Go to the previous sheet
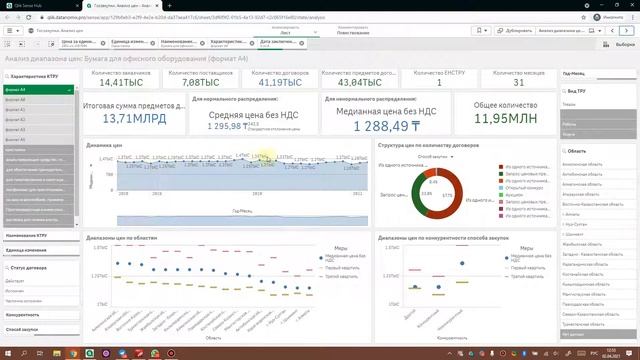 pos(612,31)
